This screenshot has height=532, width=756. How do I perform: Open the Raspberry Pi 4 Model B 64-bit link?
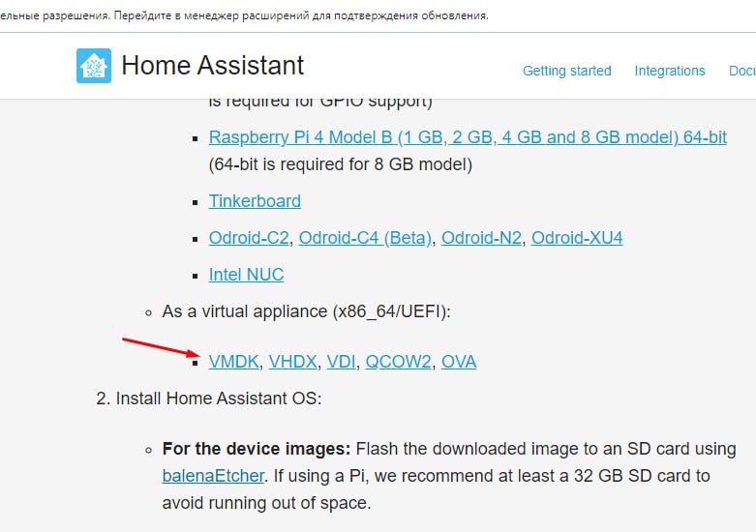[x=468, y=137]
